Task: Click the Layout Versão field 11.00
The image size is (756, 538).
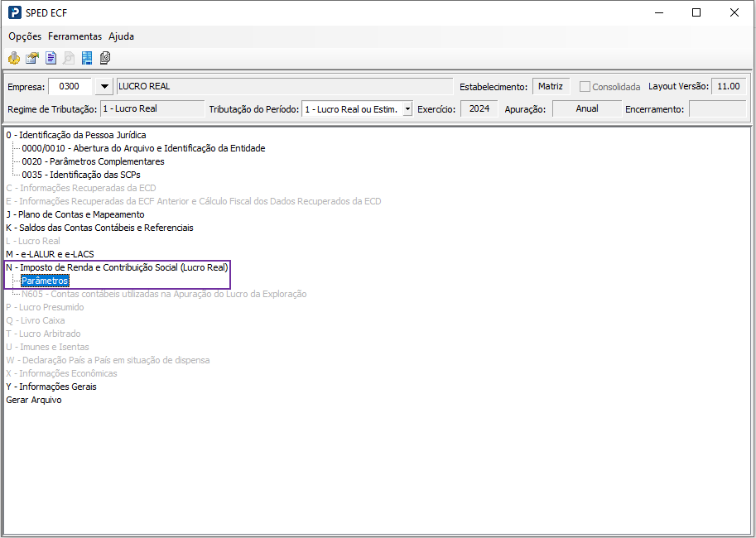Action: (x=729, y=87)
